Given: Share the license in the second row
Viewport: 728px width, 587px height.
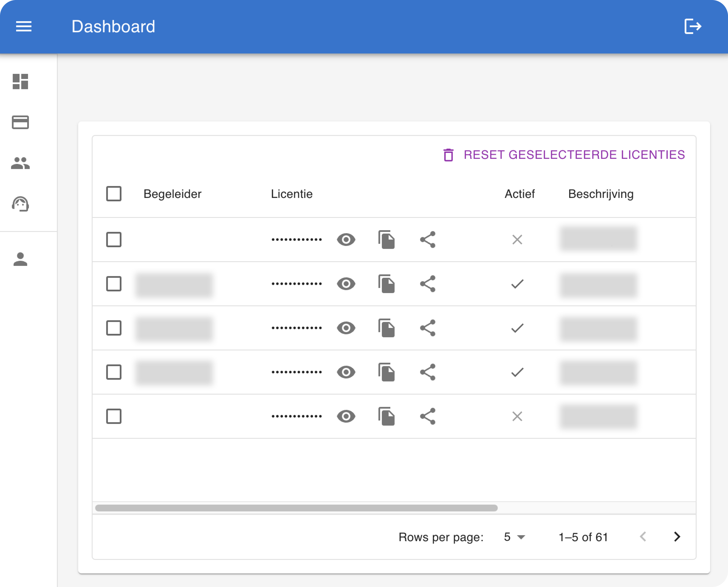Looking at the screenshot, I should (x=428, y=284).
